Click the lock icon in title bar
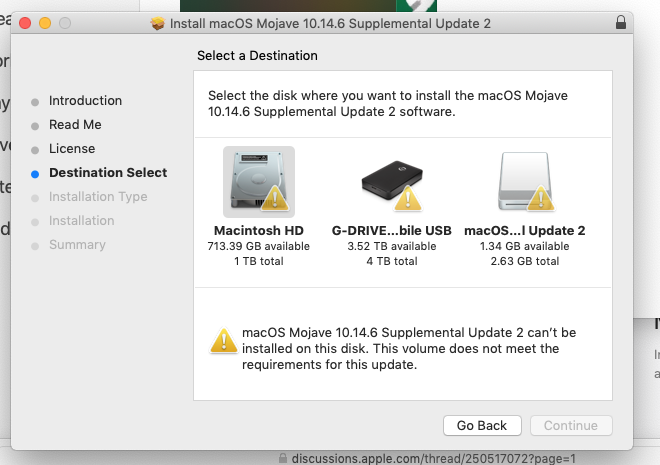Image resolution: width=660 pixels, height=465 pixels. pos(621,22)
